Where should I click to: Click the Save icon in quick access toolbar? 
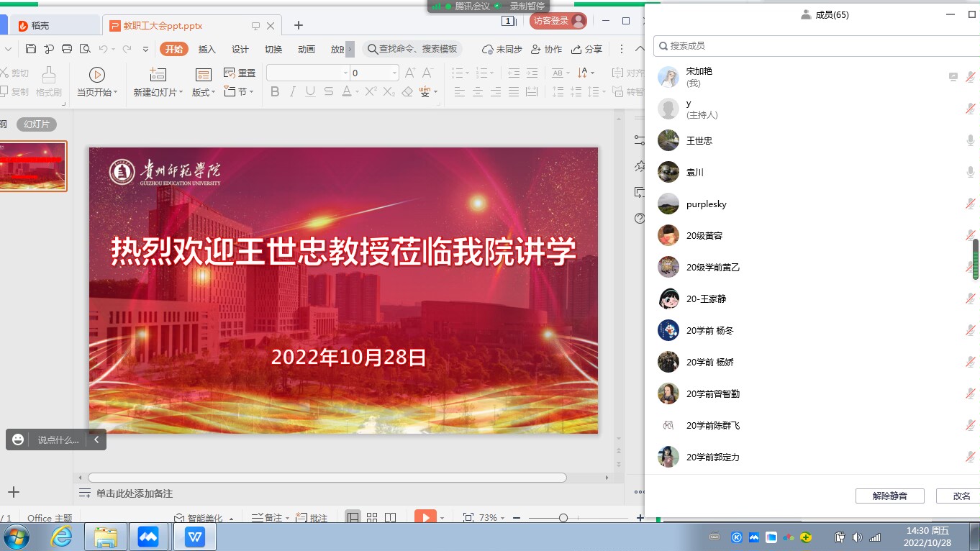click(x=31, y=49)
